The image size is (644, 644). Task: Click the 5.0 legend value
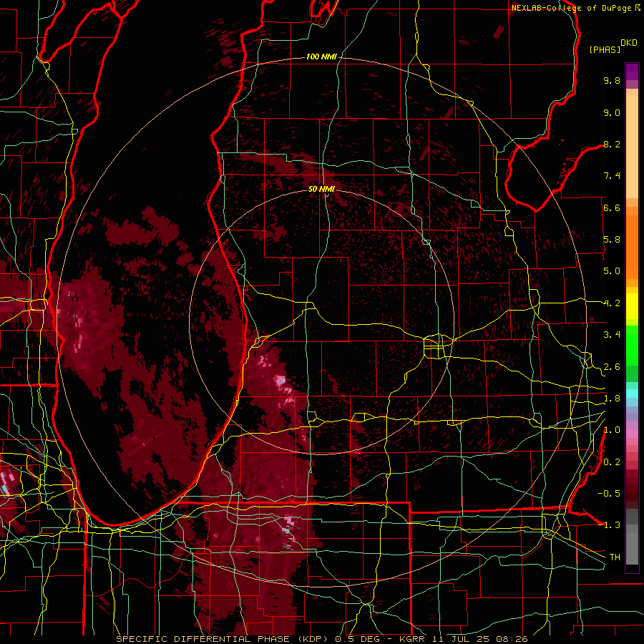(x=612, y=271)
